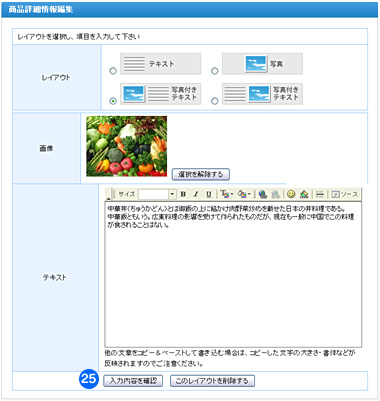This screenshot has width=380, height=401.
Task: Click the insert image icon
Action: (304, 194)
